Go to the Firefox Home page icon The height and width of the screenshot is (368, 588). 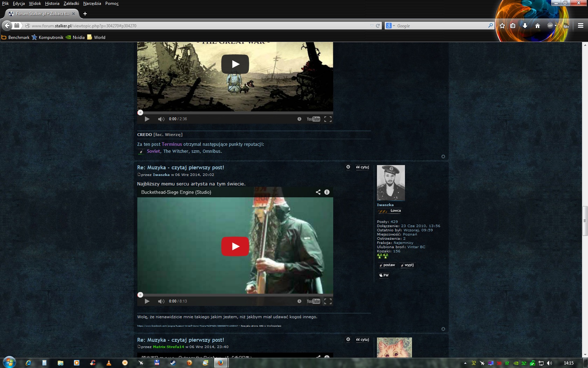(x=538, y=26)
